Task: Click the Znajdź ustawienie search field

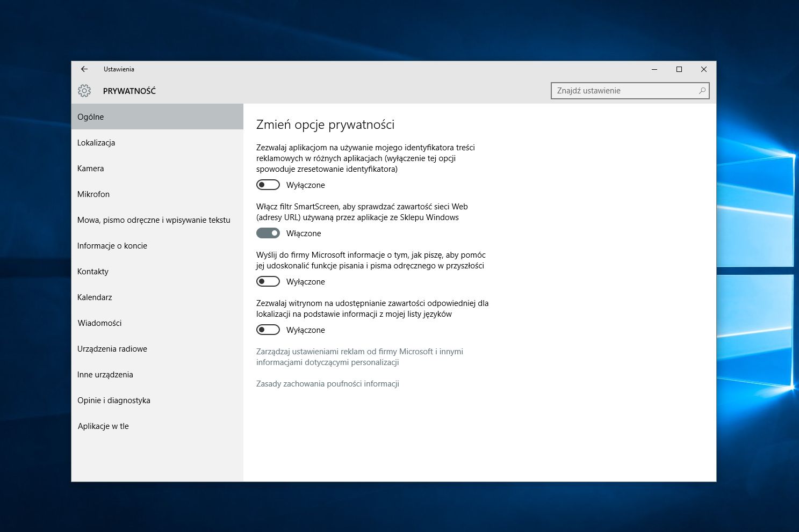Action: (630, 91)
